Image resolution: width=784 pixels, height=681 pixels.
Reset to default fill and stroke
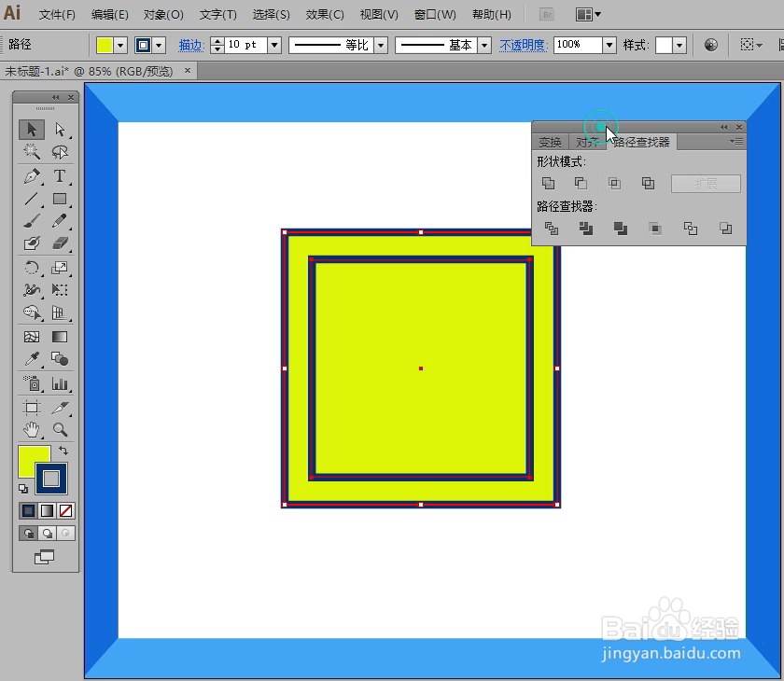pos(23,489)
